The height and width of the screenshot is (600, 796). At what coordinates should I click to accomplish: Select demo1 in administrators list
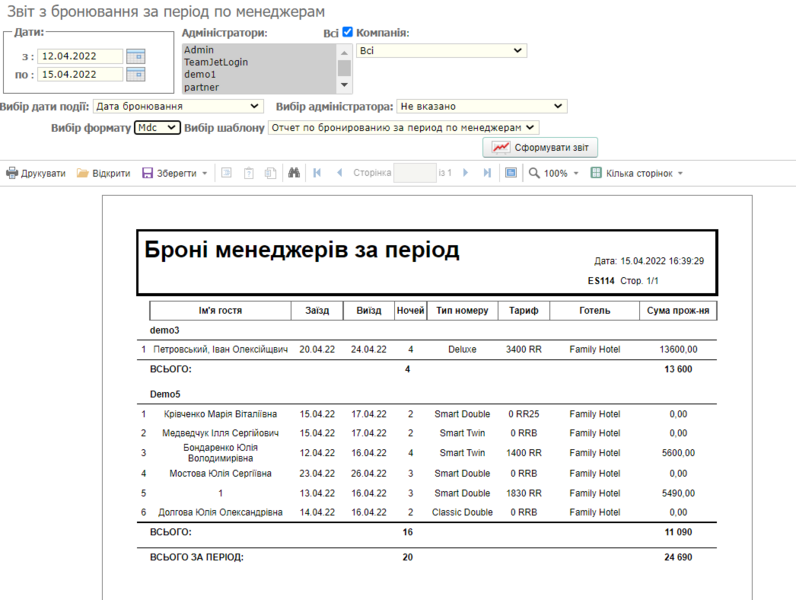point(201,75)
